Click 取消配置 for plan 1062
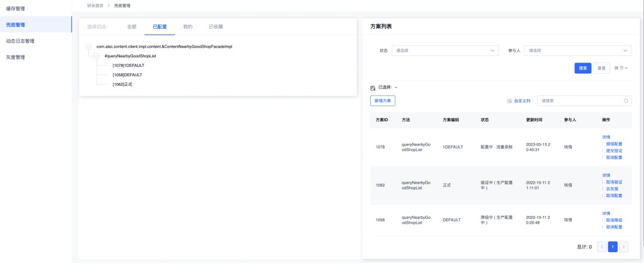The height and width of the screenshot is (263, 644). coord(614,196)
